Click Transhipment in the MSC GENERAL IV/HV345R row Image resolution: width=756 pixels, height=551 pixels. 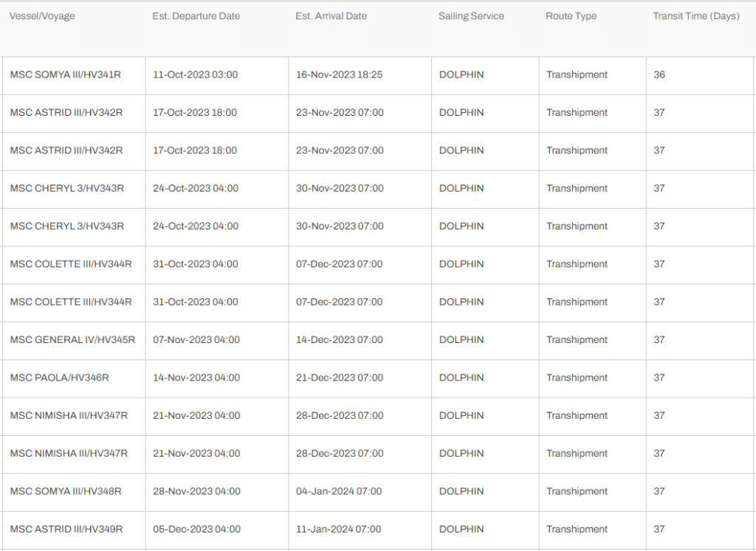[x=577, y=340]
